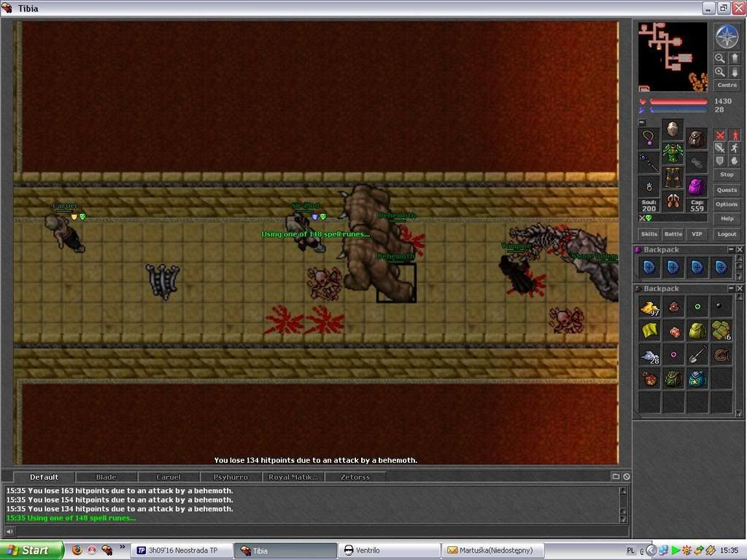747x560 pixels.
Task: Select the shovel in the backpack
Action: (x=697, y=355)
